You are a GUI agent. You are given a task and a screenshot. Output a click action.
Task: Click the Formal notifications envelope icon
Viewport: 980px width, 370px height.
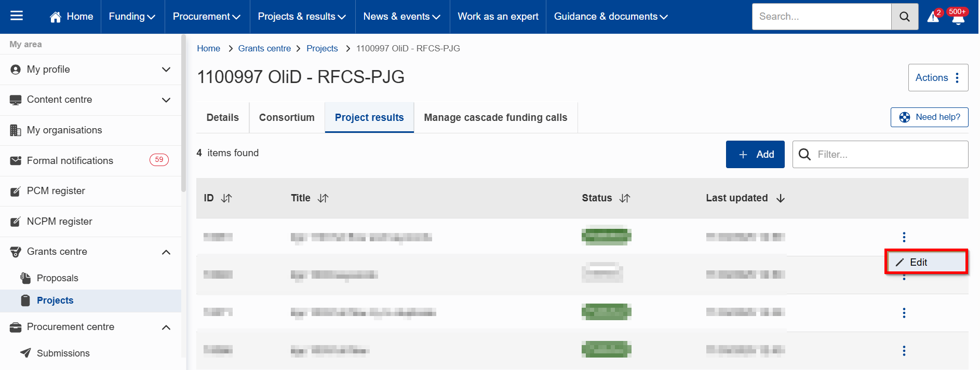(x=16, y=161)
